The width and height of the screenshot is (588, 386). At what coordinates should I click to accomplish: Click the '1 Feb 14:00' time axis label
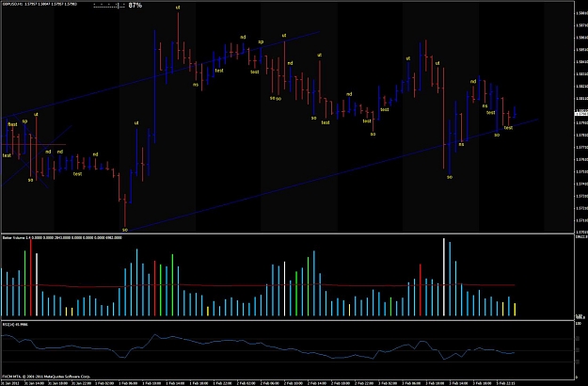coord(175,383)
